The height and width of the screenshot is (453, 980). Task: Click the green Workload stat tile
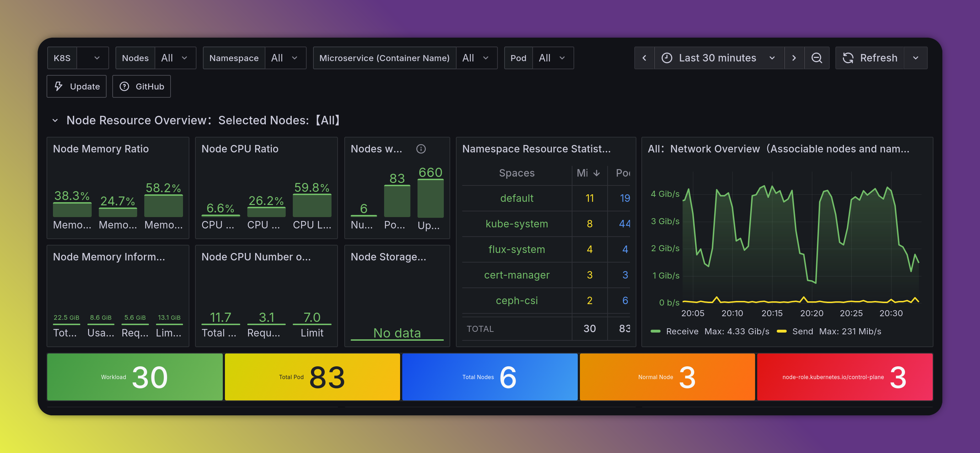click(135, 377)
